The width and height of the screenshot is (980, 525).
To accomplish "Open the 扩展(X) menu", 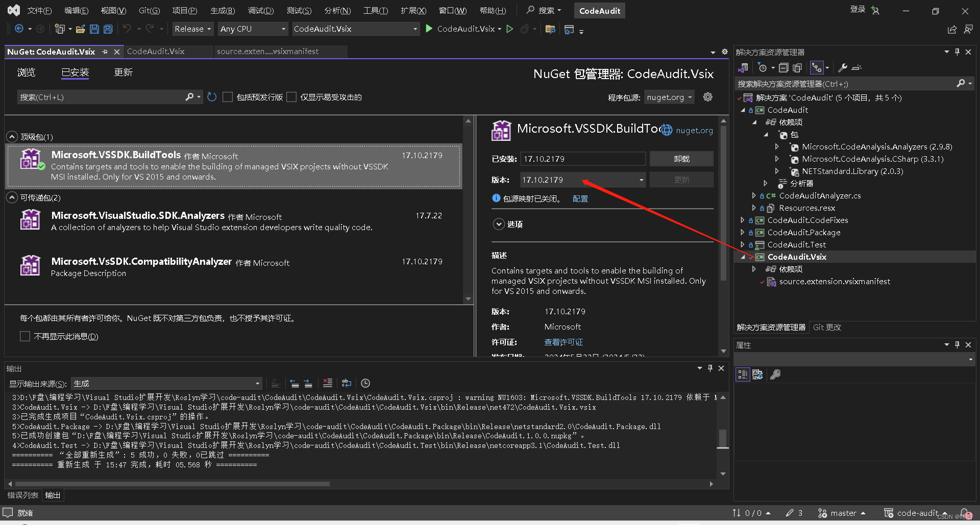I will [413, 10].
